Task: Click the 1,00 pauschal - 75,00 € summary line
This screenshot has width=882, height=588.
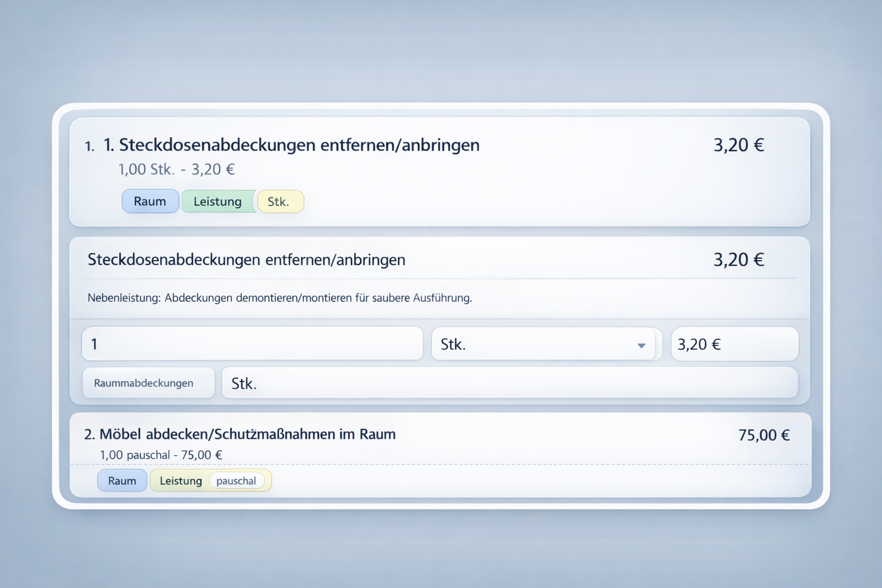Action: pyautogui.click(x=161, y=455)
